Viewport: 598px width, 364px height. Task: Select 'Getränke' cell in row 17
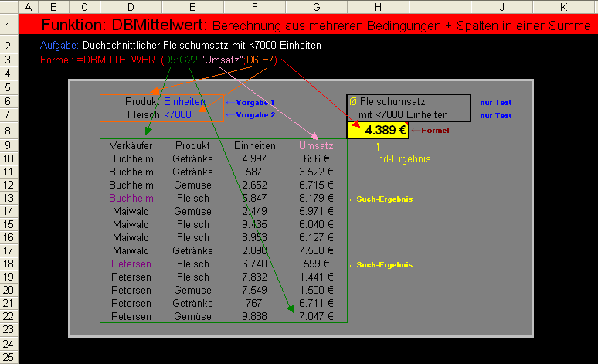pos(192,250)
